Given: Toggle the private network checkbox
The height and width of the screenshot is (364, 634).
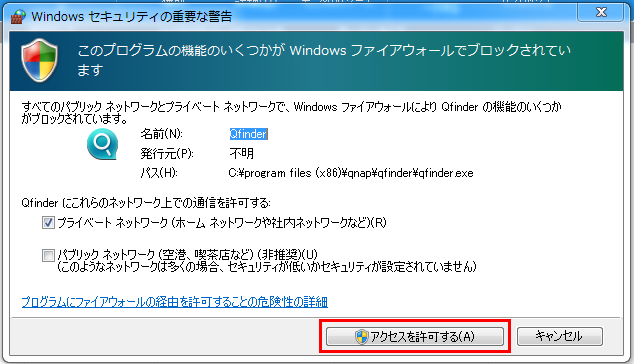Looking at the screenshot, I should [x=48, y=222].
